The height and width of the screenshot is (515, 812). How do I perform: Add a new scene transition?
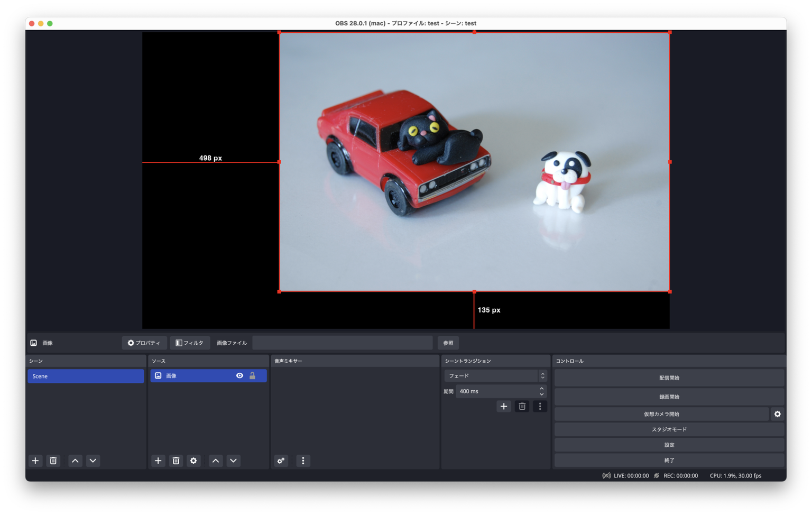point(503,406)
